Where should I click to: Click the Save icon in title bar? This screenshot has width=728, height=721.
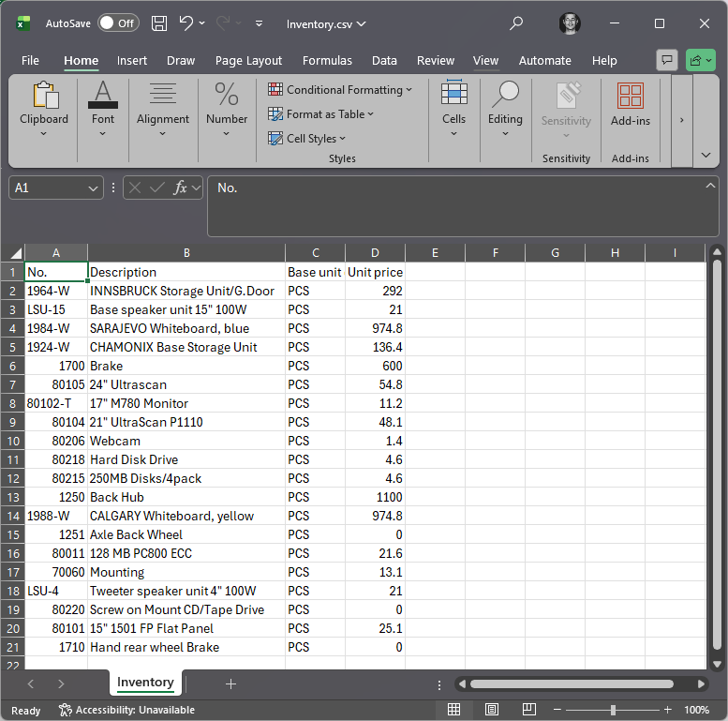[x=159, y=23]
